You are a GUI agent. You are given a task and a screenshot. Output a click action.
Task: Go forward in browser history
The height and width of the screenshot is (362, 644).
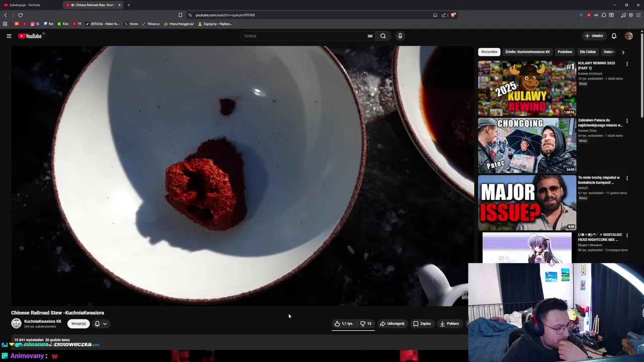coord(13,15)
